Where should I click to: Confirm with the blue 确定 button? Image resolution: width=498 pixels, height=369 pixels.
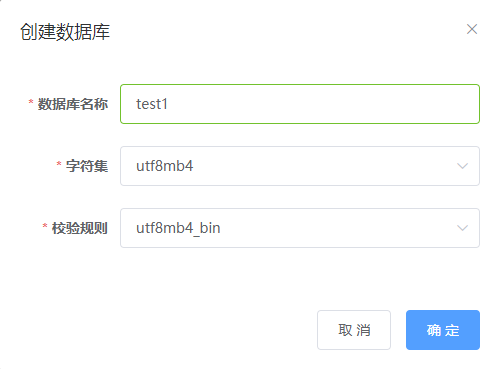[443, 330]
